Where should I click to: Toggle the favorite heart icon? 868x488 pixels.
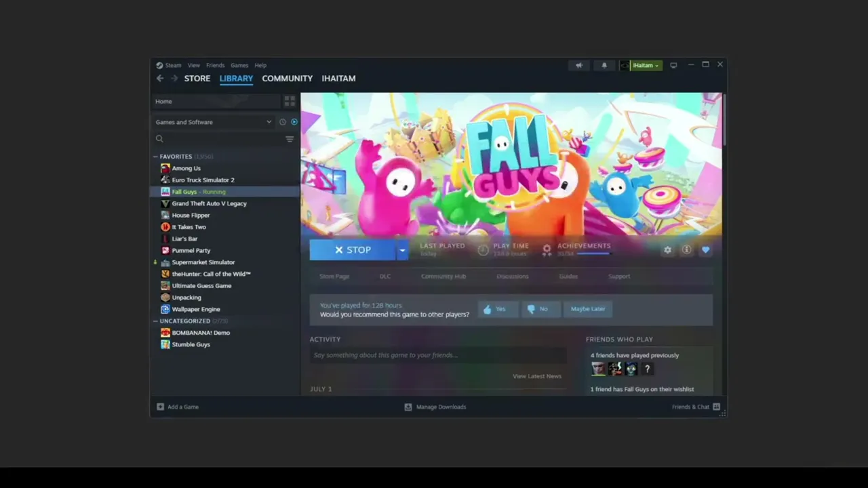[705, 250]
